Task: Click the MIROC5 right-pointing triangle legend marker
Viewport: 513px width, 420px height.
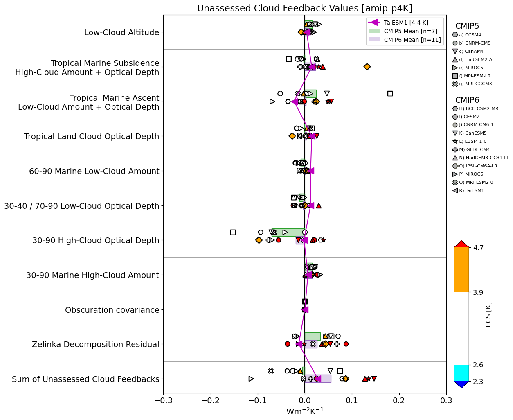Action: click(x=455, y=68)
